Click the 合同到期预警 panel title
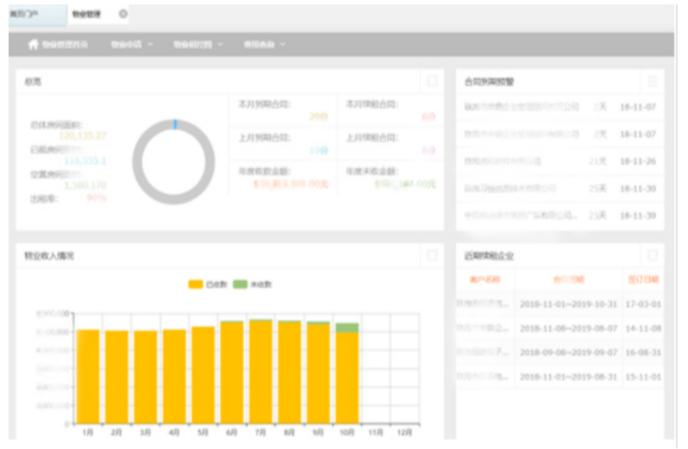 click(489, 81)
